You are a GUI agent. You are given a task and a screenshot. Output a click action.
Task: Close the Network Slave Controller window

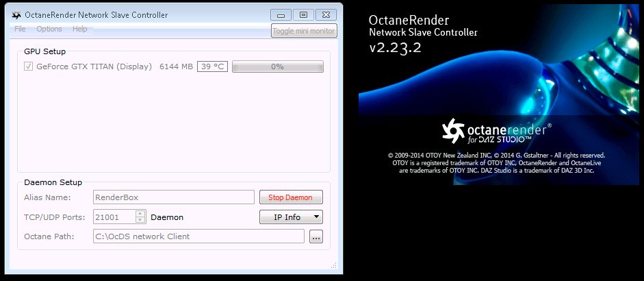point(326,15)
